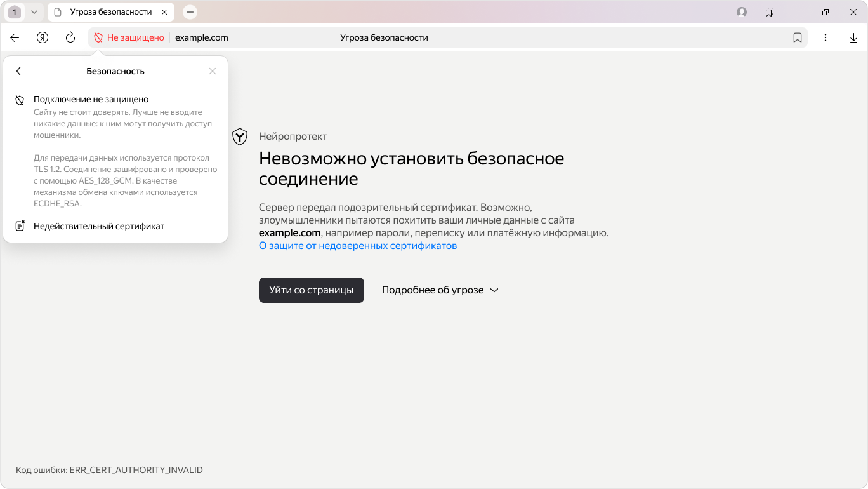Open the tab collections icon in title bar
The height and width of the screenshot is (489, 868).
[x=770, y=12]
